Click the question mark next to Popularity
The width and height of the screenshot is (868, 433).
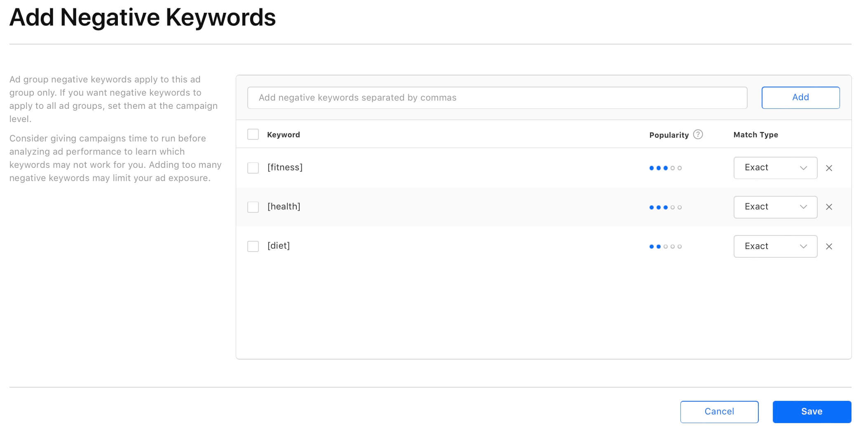[x=697, y=134]
